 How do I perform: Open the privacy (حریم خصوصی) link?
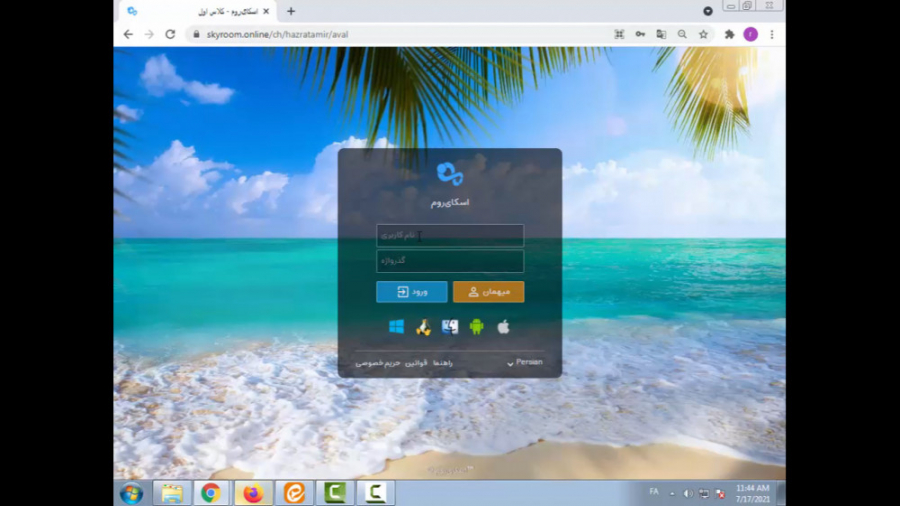coord(377,363)
